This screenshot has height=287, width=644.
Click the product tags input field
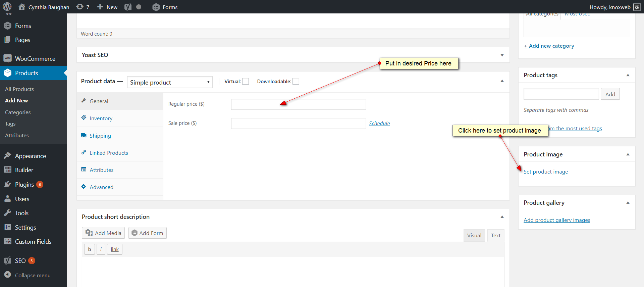[x=561, y=94]
